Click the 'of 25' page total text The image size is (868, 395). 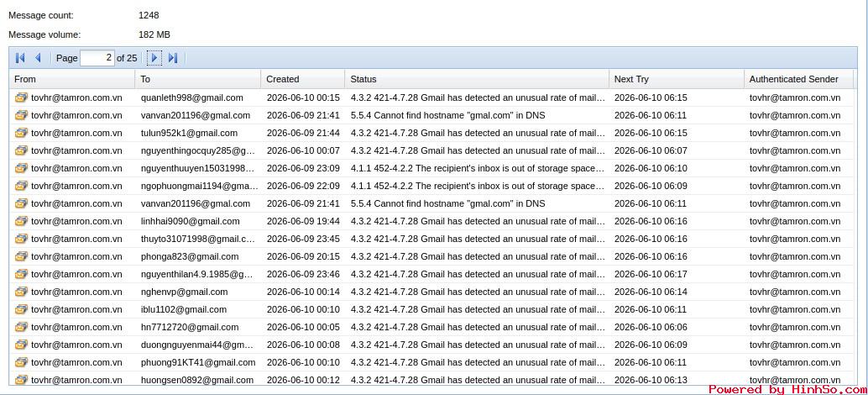(x=127, y=58)
